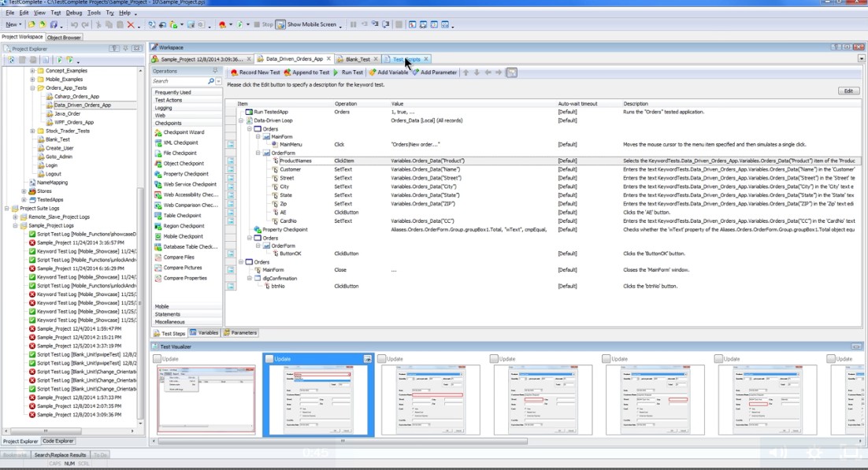Select the XML Checkpoint operation

click(x=176, y=142)
